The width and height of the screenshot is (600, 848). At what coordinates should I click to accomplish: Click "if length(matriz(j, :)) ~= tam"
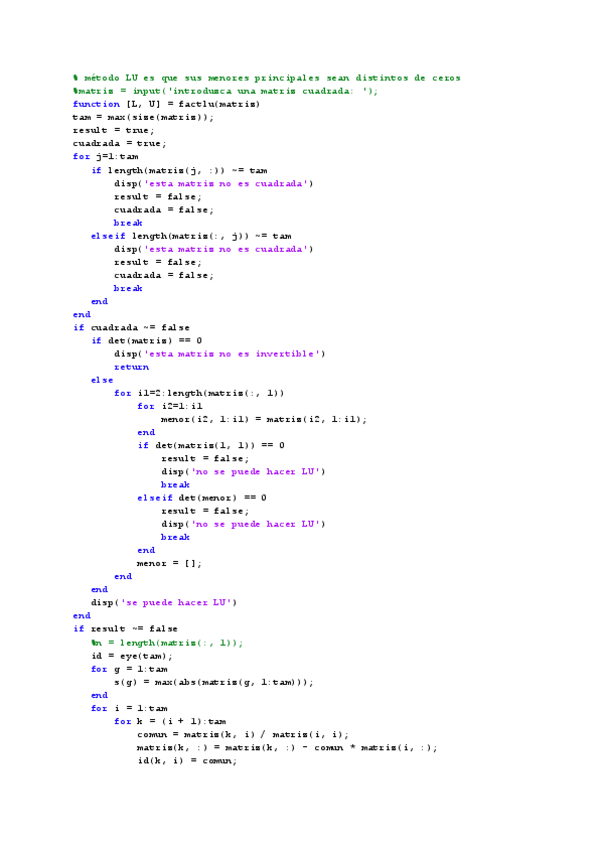point(179,170)
